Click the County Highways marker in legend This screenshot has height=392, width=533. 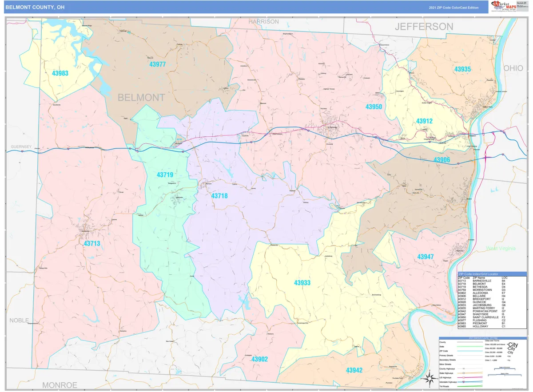click(463, 368)
